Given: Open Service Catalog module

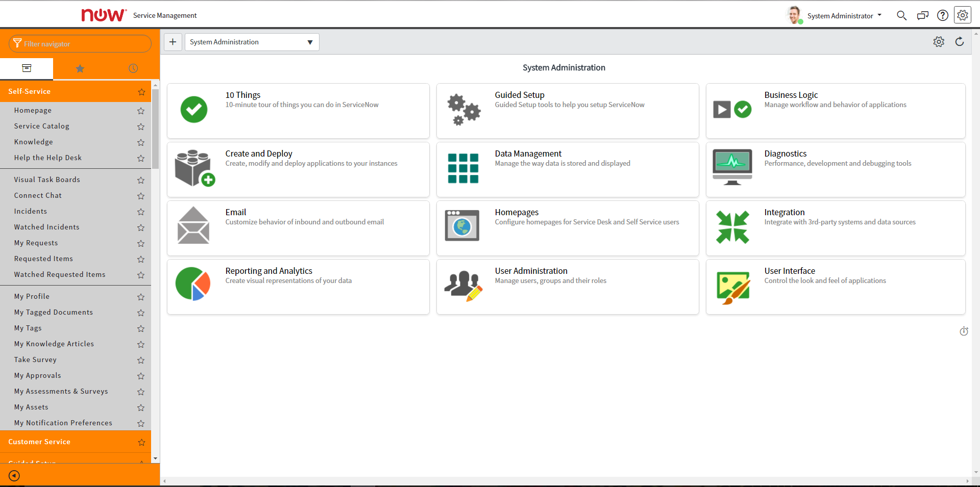Looking at the screenshot, I should [x=42, y=126].
